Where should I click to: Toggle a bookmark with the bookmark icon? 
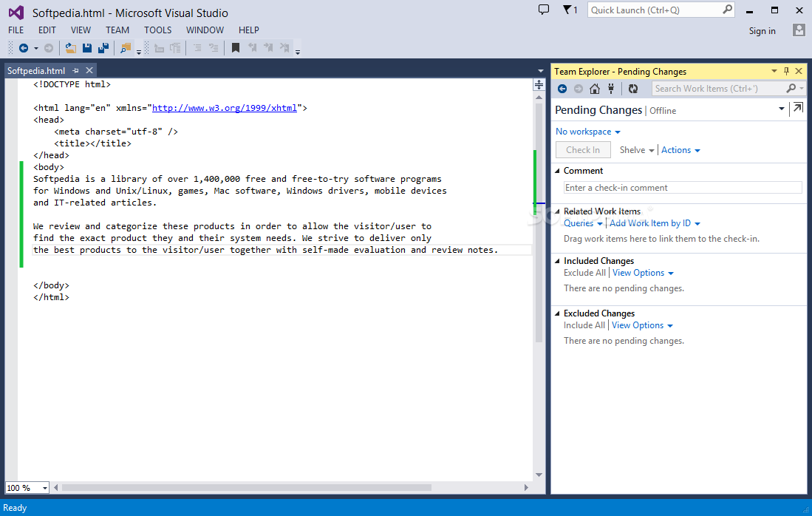[236, 48]
